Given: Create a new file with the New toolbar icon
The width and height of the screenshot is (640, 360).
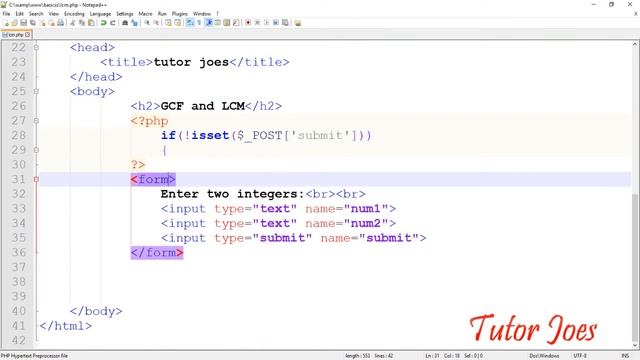Looking at the screenshot, I should pyautogui.click(x=6, y=23).
